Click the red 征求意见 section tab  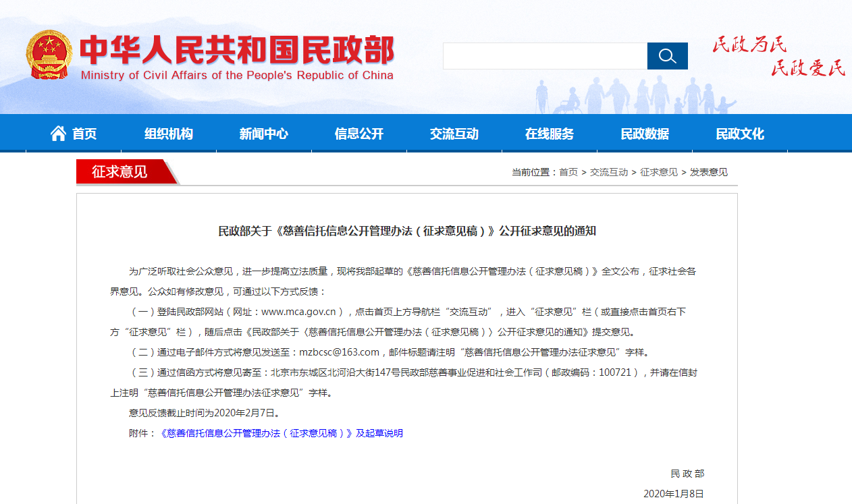(120, 171)
